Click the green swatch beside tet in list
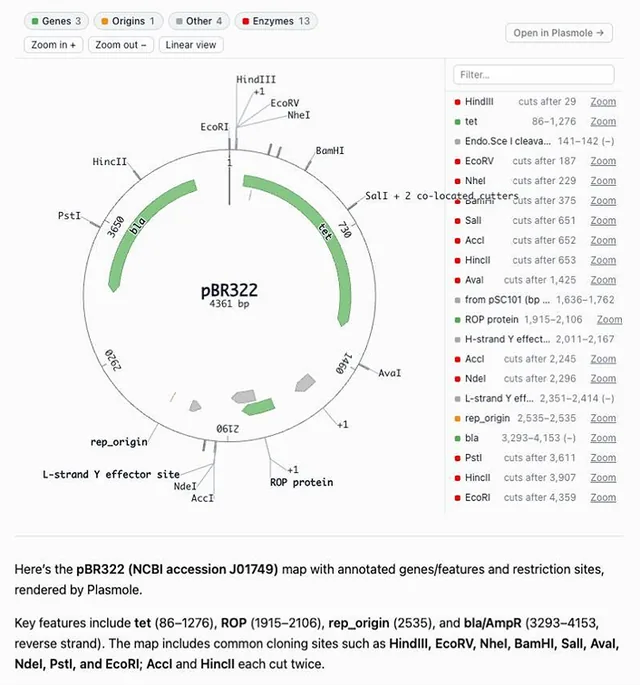 pos(457,121)
